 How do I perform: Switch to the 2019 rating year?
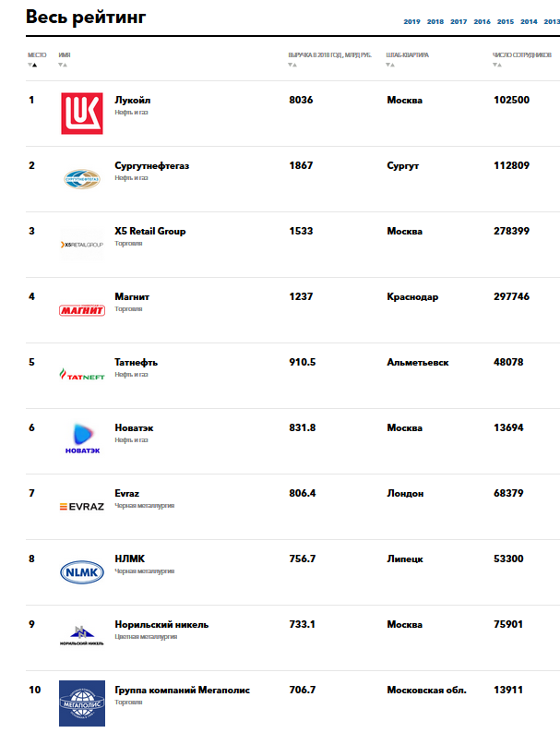(x=411, y=21)
